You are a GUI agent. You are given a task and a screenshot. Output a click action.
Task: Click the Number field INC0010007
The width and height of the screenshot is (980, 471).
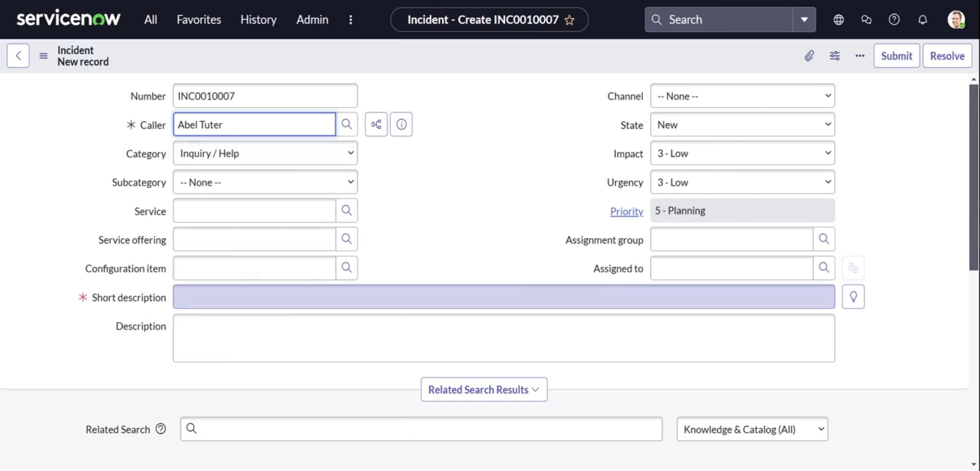[265, 96]
